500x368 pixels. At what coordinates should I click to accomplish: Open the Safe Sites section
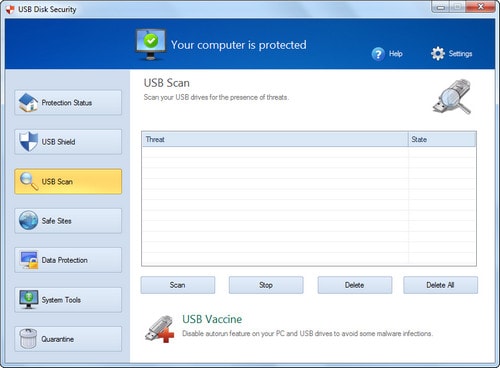click(68, 221)
